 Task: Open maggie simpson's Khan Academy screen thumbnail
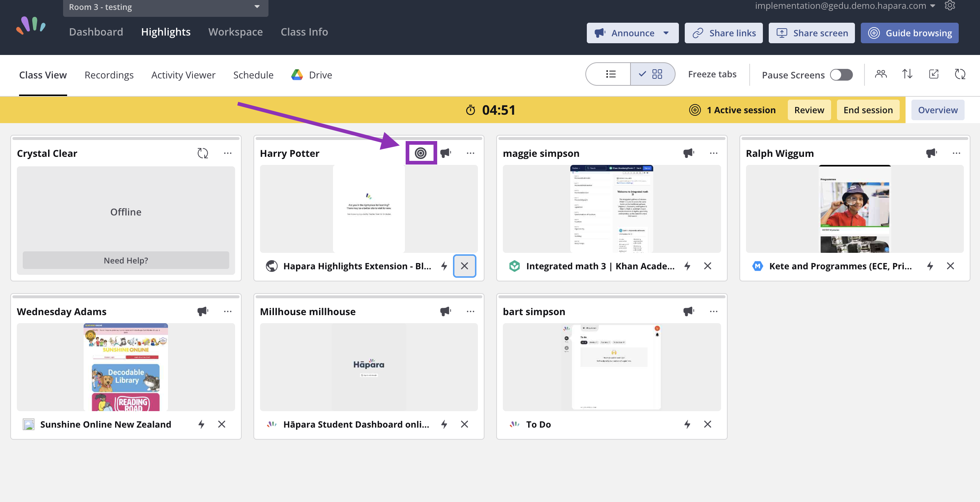tap(611, 208)
